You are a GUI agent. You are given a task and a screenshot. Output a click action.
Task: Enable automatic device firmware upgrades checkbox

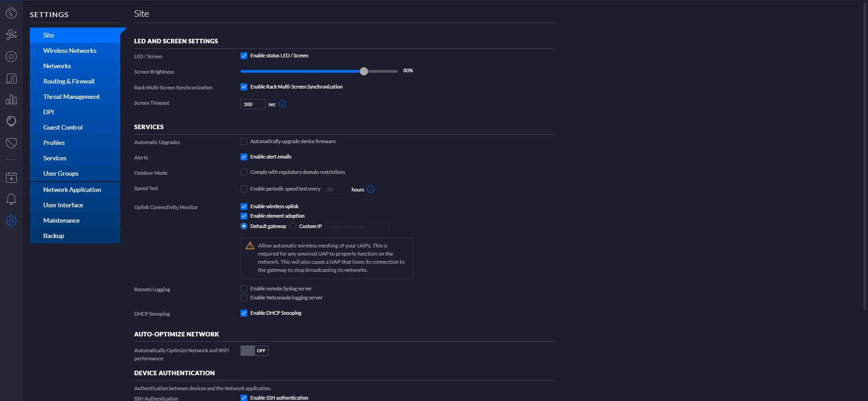[244, 142]
